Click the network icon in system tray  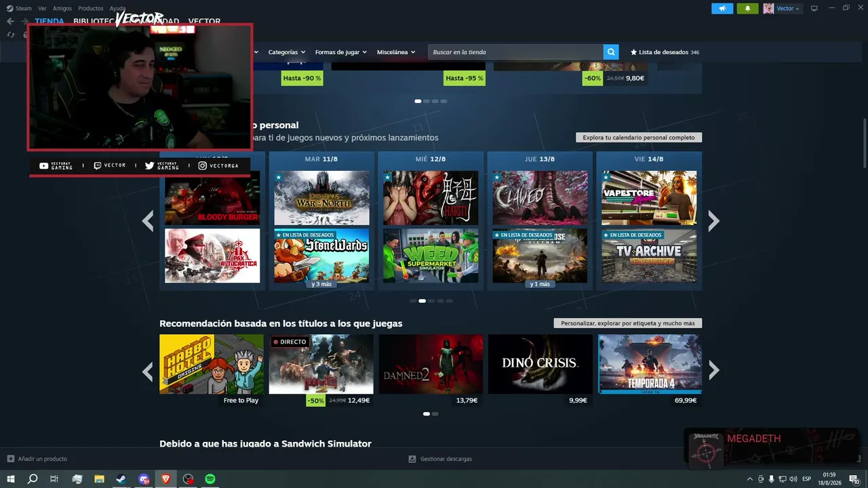click(x=782, y=479)
